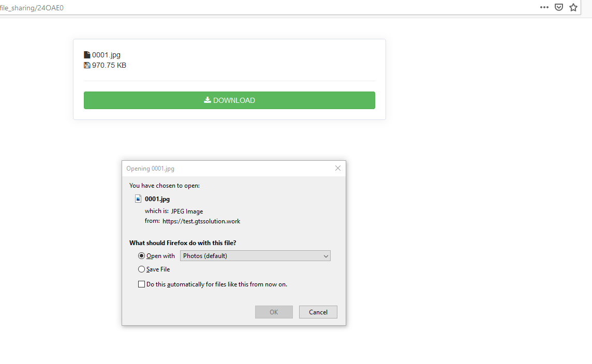592x364 pixels.
Task: Click the address bar showing file_sharing/24OAE0
Action: pos(32,7)
